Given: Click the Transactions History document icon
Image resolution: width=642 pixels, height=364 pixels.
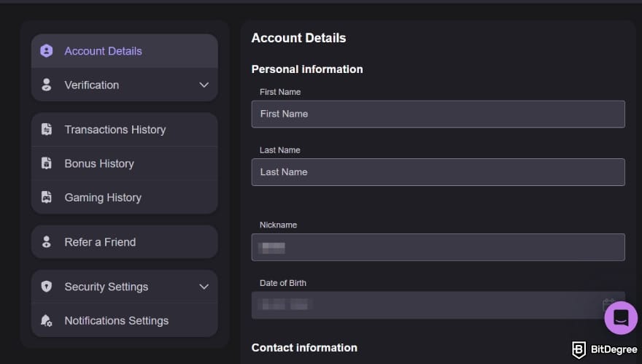Looking at the screenshot, I should pyautogui.click(x=47, y=129).
